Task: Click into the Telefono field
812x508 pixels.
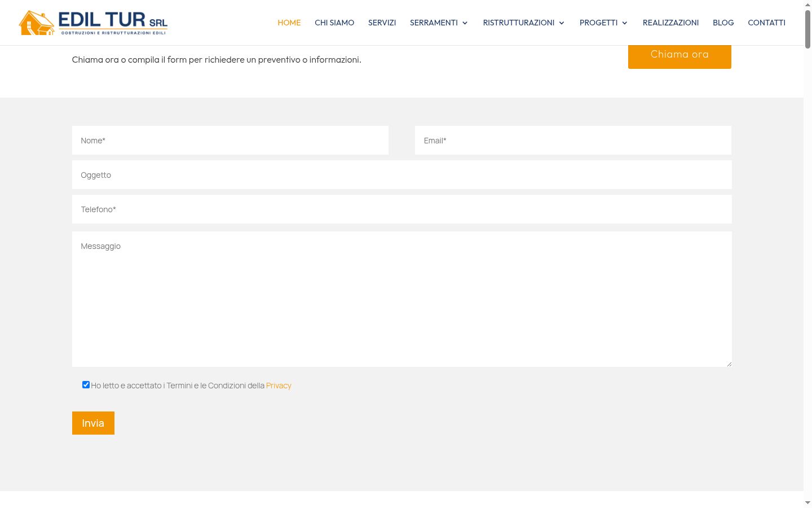Action: [x=402, y=209]
